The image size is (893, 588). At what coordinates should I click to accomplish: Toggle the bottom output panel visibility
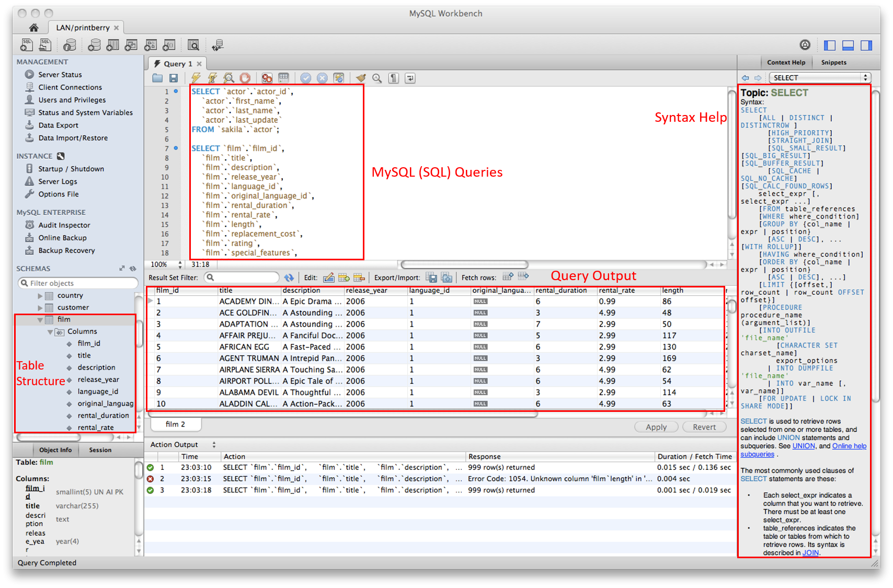click(848, 45)
